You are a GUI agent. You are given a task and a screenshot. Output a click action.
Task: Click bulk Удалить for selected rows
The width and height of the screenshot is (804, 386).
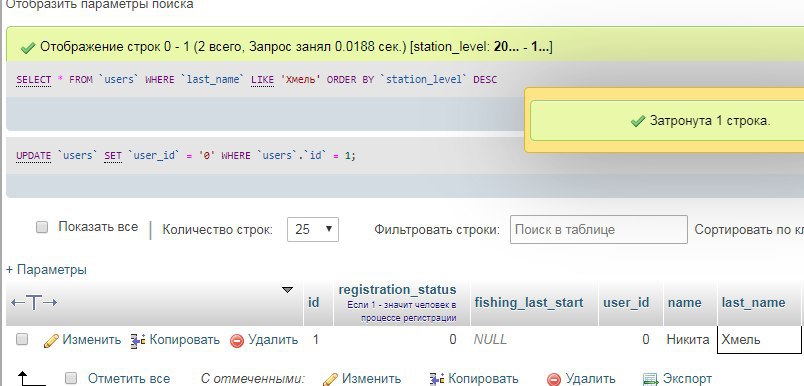click(590, 379)
